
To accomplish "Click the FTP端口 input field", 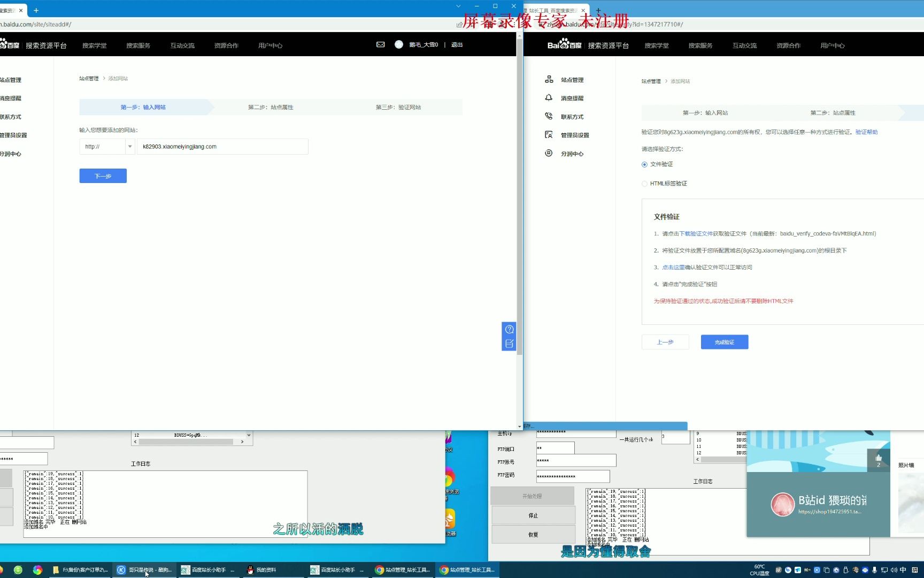I will pyautogui.click(x=556, y=448).
